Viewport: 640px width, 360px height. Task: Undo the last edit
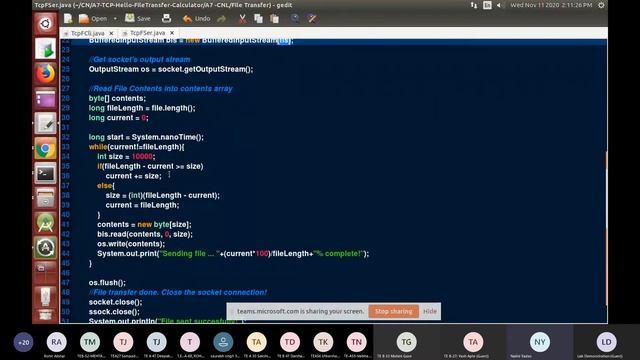click(x=196, y=18)
